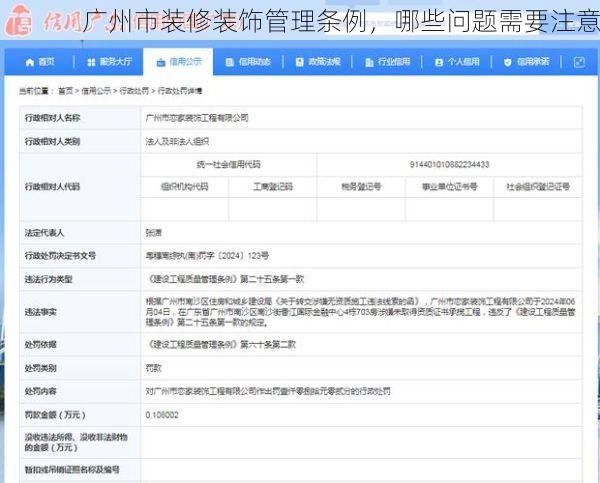Click the building icon beside 行业信用

click(369, 62)
